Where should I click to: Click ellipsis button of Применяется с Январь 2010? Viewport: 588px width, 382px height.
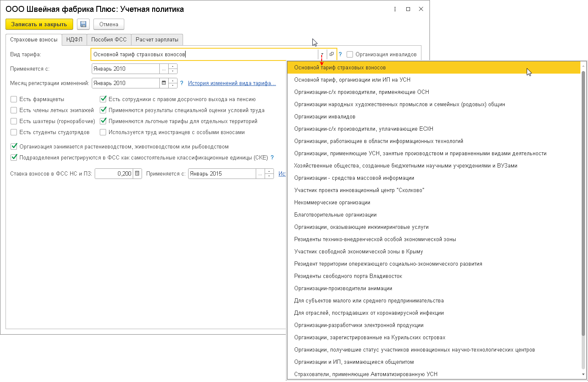164,69
